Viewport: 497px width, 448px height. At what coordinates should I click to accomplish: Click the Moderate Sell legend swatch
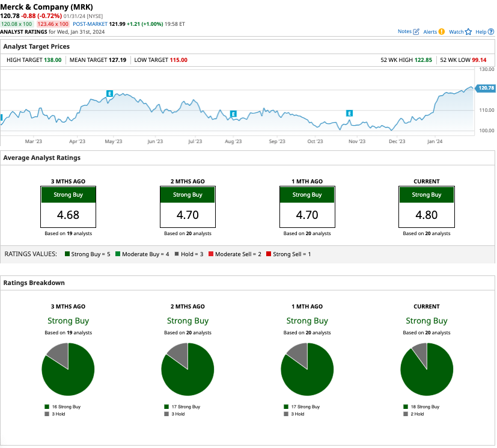coord(211,254)
